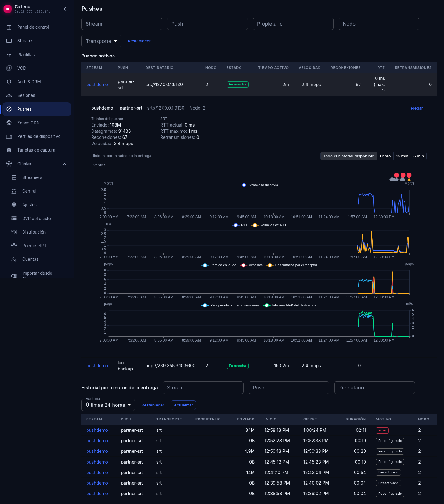Image resolution: width=444 pixels, height=504 pixels.
Task: Go to Tarjetas de captura
Action: (37, 150)
